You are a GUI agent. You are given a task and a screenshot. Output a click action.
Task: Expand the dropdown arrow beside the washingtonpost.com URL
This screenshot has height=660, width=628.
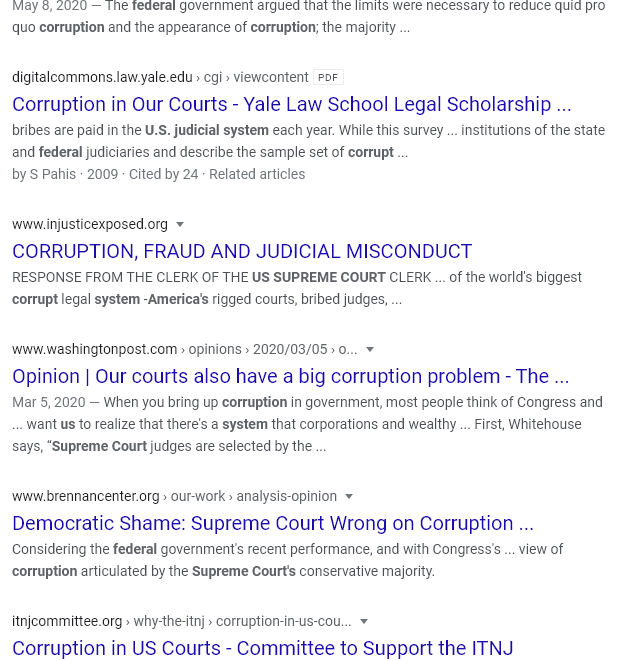pos(370,350)
